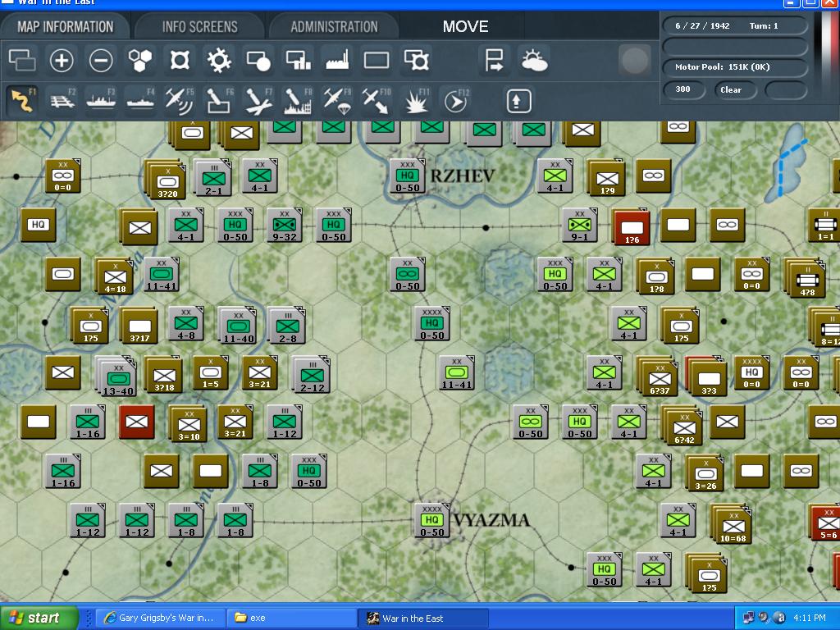Select the F4 amphibious ship icon
This screenshot has height=630, width=840.
(140, 101)
